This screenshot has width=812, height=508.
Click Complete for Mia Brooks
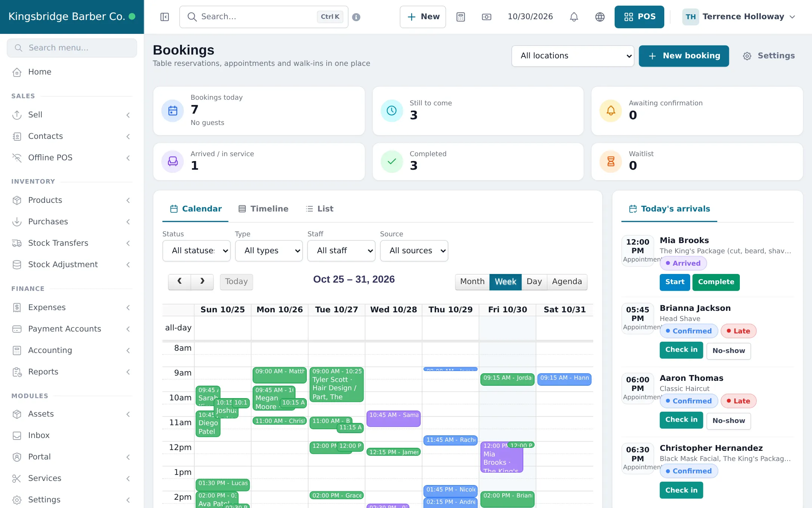tap(716, 282)
